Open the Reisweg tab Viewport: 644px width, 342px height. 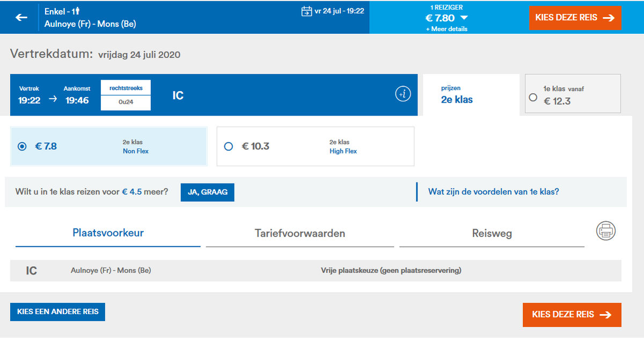492,234
